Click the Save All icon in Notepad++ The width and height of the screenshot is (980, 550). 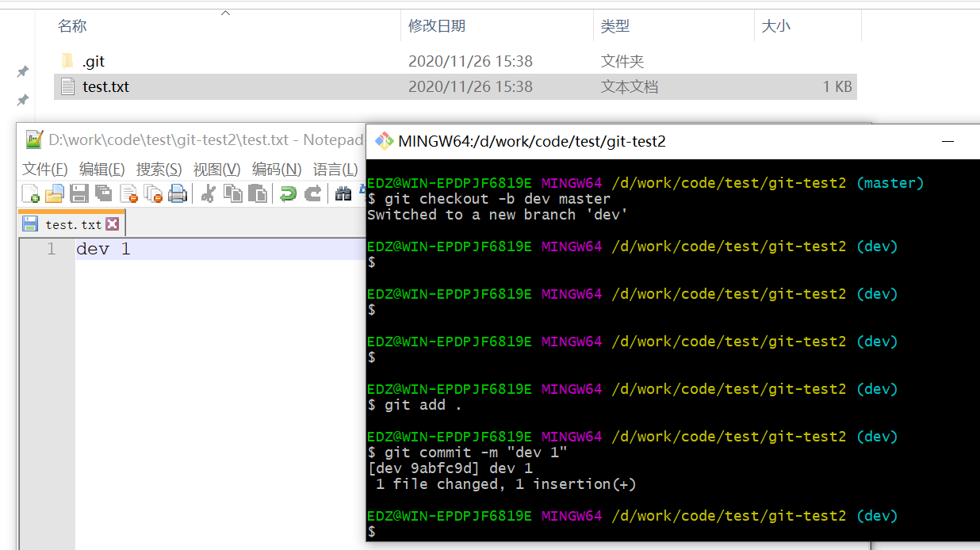tap(103, 193)
